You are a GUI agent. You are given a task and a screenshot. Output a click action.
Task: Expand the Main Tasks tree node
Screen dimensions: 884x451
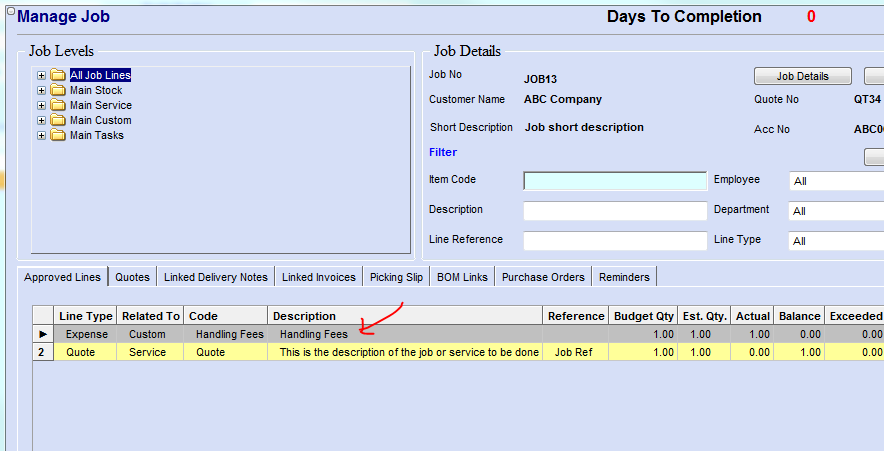tap(41, 135)
